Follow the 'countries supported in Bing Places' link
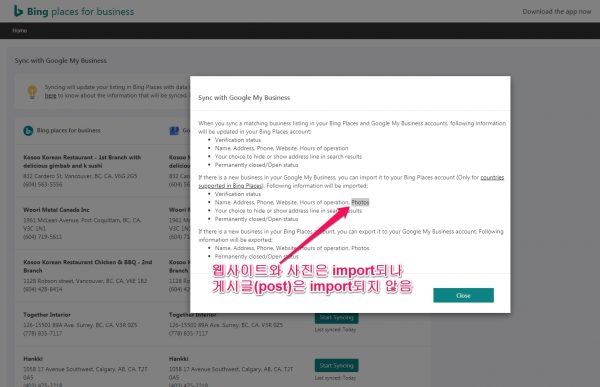Image resolution: width=600 pixels, height=387 pixels. (351, 181)
